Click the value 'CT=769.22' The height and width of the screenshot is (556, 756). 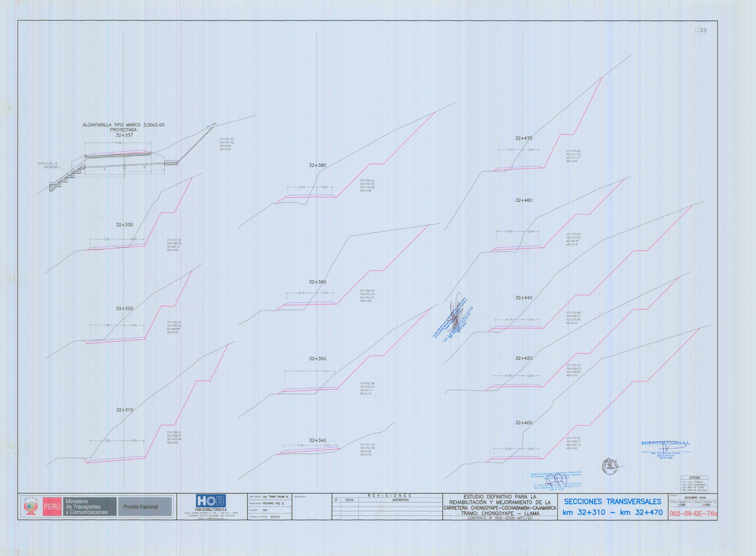point(367,181)
